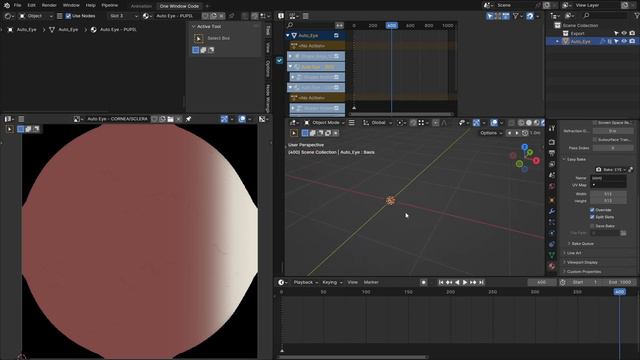The width and height of the screenshot is (640, 360).
Task: Switch to wireframe viewport shading
Action: [x=521, y=123]
